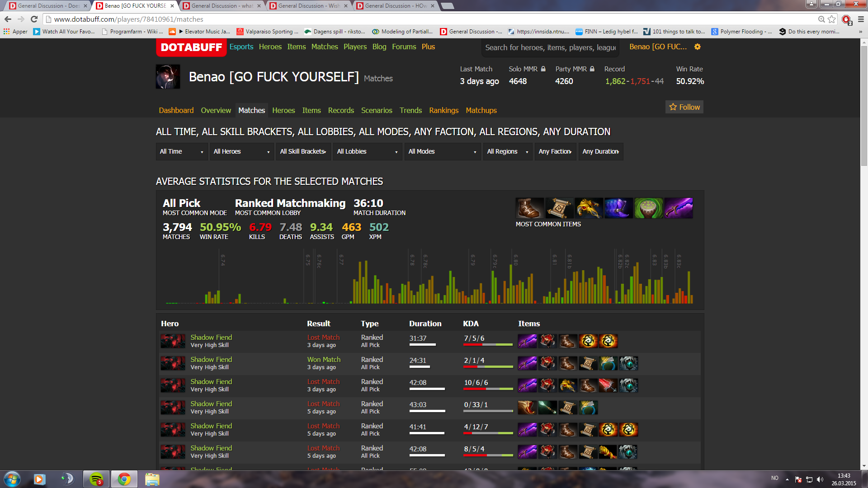868x488 pixels.
Task: Click the Benao username menu at top right
Action: tap(658, 47)
